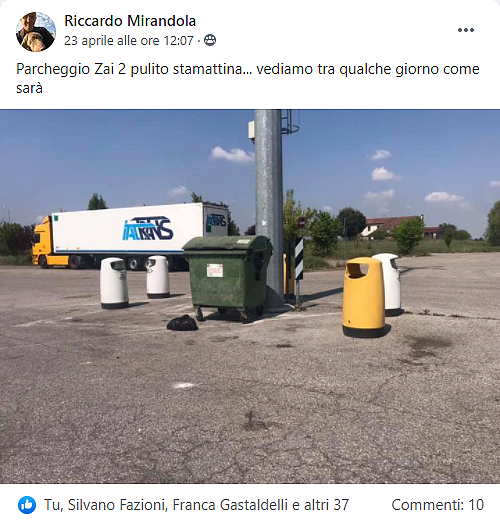Viewport: 500px width, 522px height.
Task: Open Riccardo Mirandola's profile picture
Action: (x=36, y=32)
